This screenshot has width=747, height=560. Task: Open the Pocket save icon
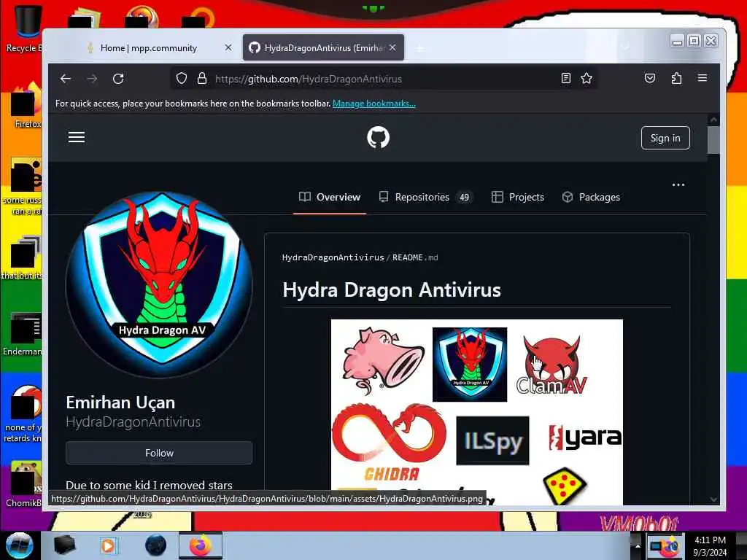tap(650, 78)
